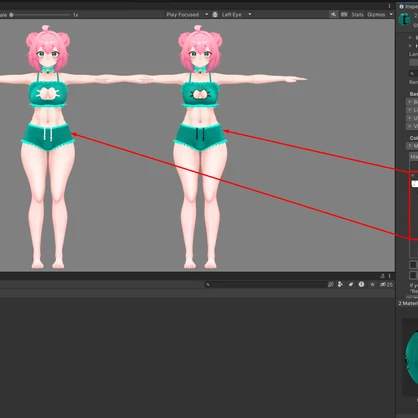This screenshot has height=418, width=418.
Task: Toggle the Gizmos button
Action: [376, 15]
